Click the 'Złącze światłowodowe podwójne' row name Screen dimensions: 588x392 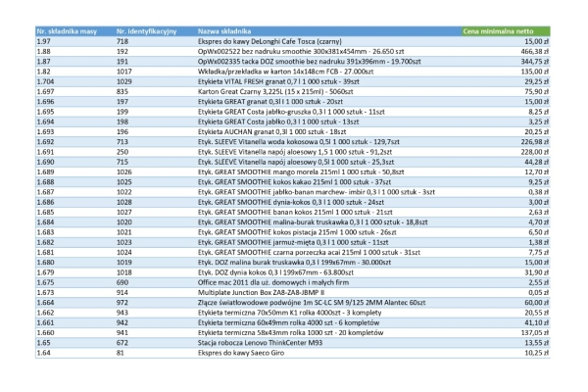(312, 303)
